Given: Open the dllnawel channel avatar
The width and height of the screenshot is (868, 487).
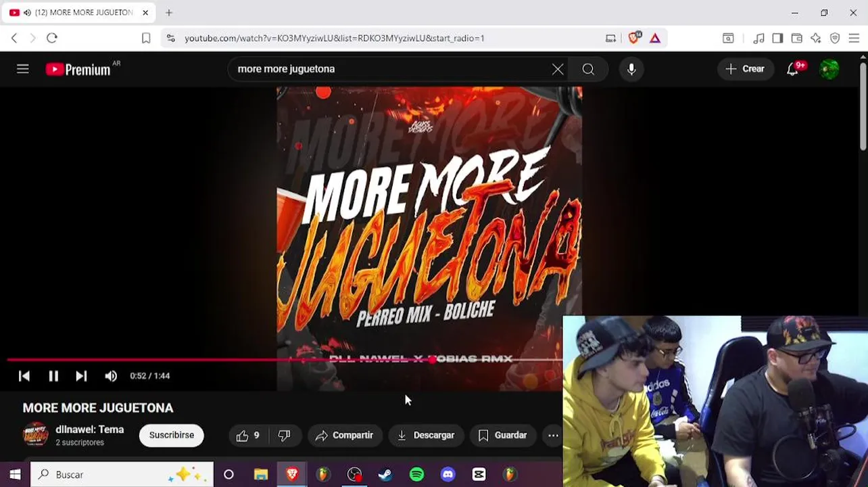Looking at the screenshot, I should (36, 435).
